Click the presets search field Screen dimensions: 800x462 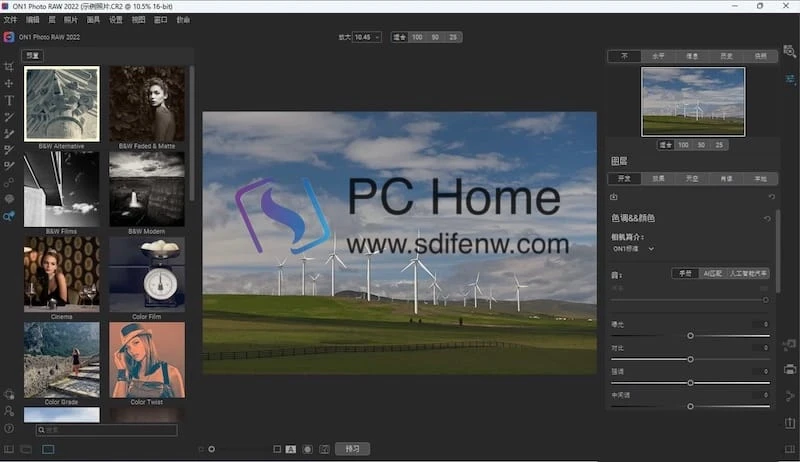click(107, 430)
